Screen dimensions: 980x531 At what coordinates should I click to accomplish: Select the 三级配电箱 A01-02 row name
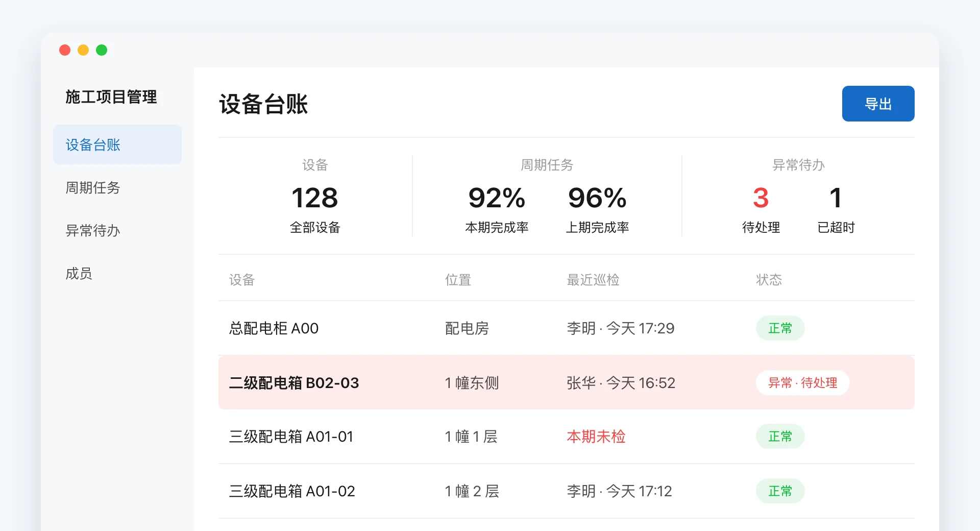click(x=292, y=491)
